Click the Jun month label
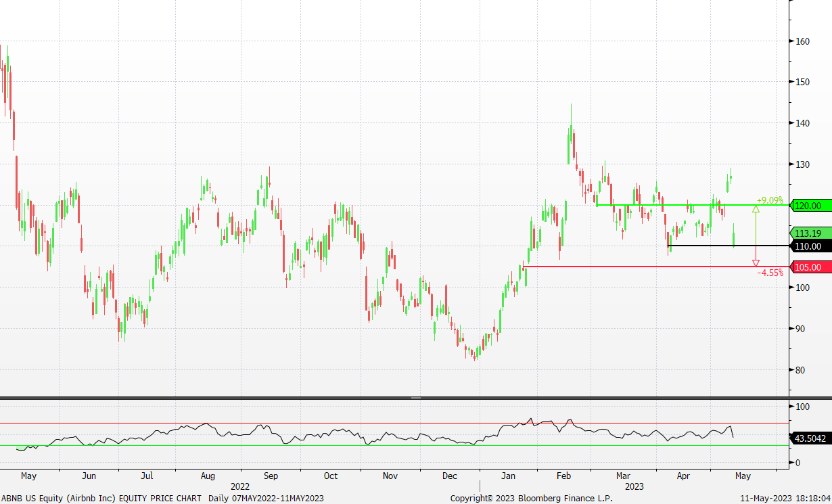The image size is (832, 504). (x=89, y=476)
